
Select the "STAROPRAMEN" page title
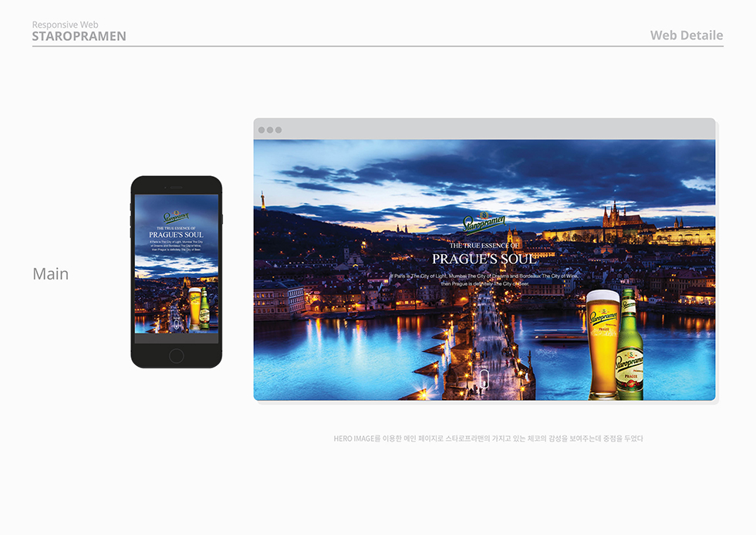[79, 36]
